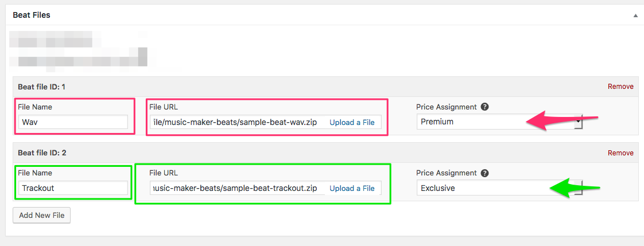
Task: Click the File URL label in Beat file 1
Action: tap(164, 107)
